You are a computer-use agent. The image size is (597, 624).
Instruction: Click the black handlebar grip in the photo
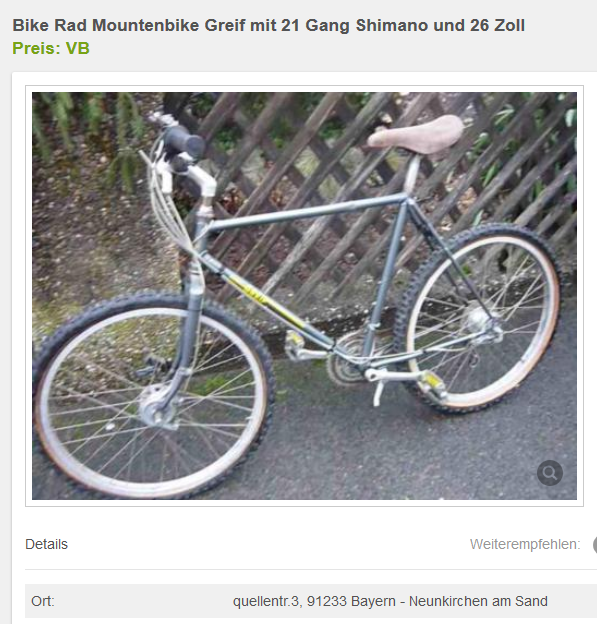coord(183,143)
